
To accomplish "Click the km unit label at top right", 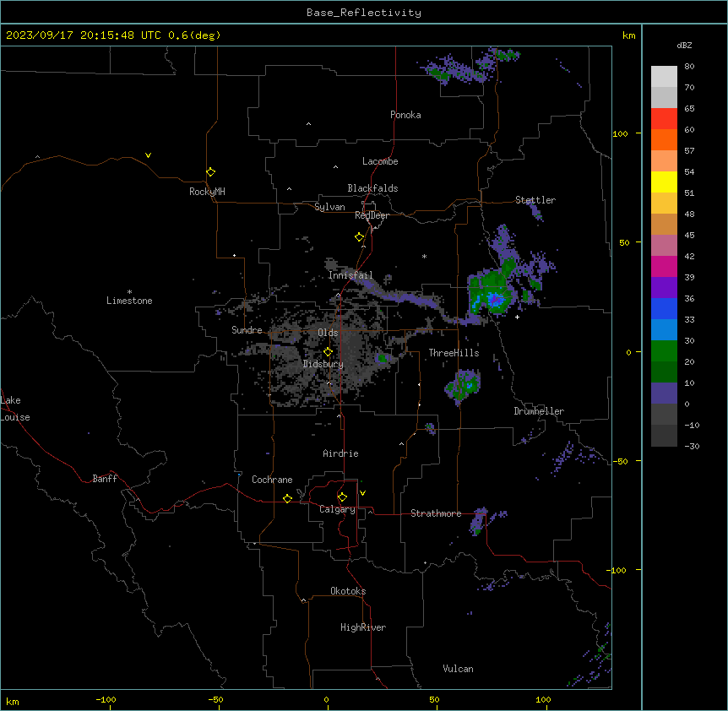I will (629, 35).
